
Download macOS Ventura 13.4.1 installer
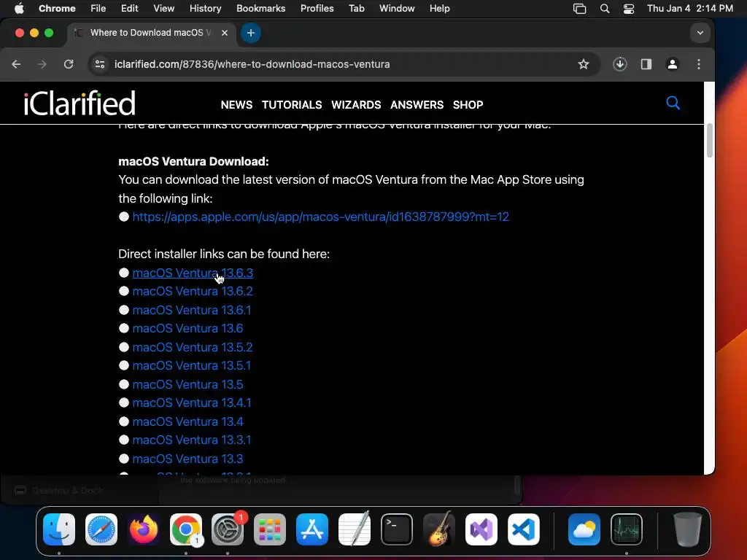[x=192, y=402]
